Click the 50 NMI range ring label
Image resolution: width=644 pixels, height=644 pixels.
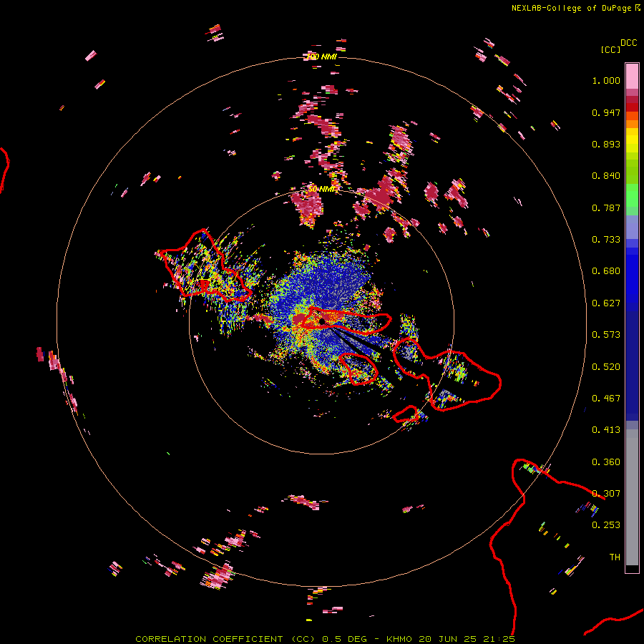[323, 189]
